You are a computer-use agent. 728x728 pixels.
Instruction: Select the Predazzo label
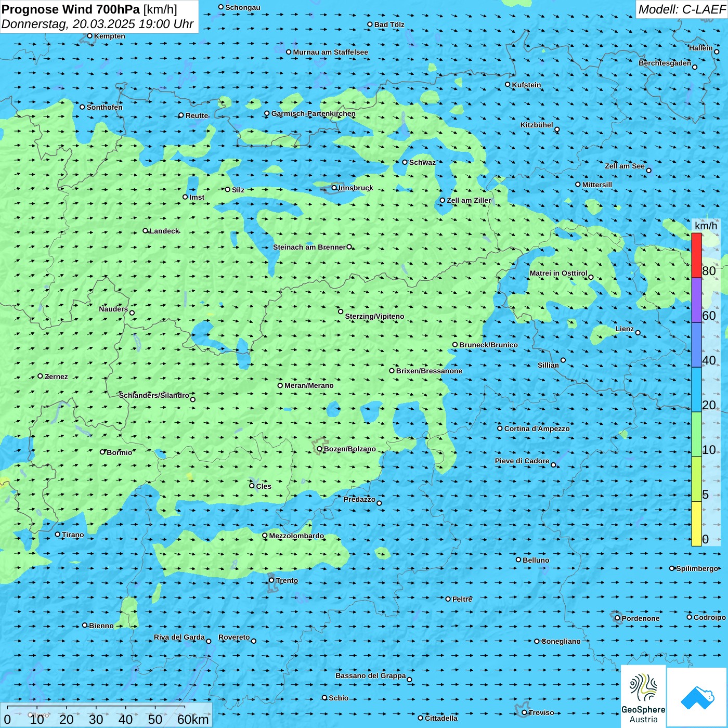(359, 499)
